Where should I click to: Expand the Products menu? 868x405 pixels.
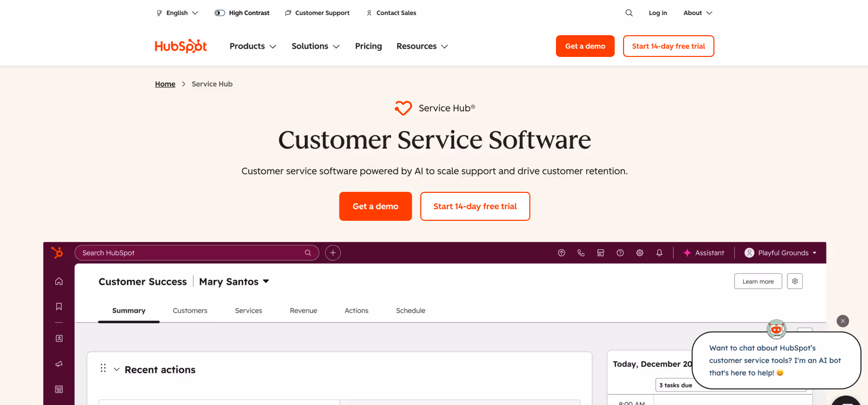(253, 46)
